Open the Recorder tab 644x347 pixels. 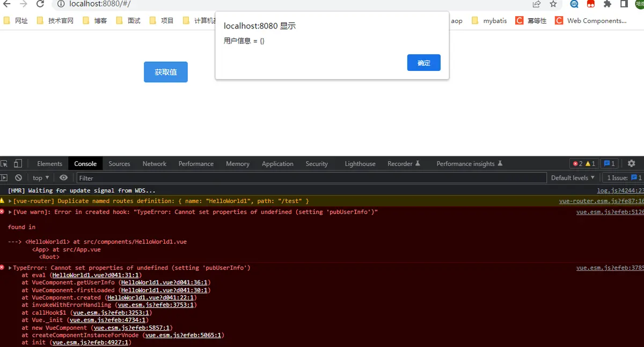coord(404,164)
